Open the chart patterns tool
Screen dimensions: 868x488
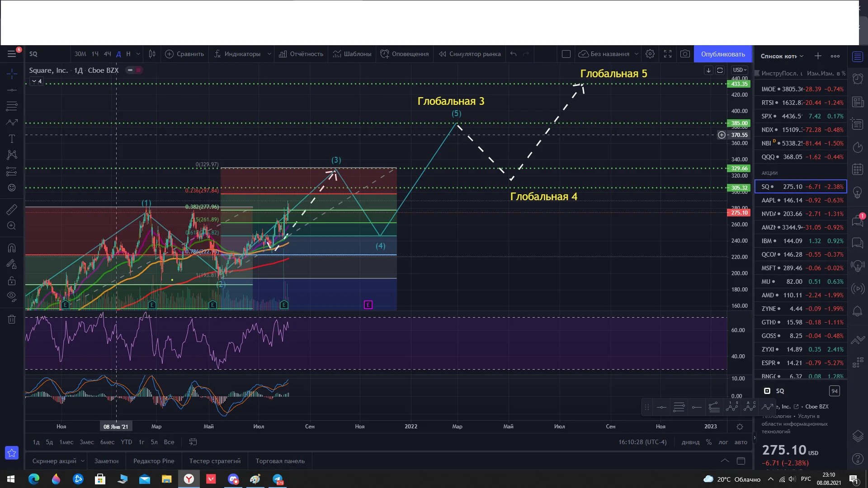12,155
